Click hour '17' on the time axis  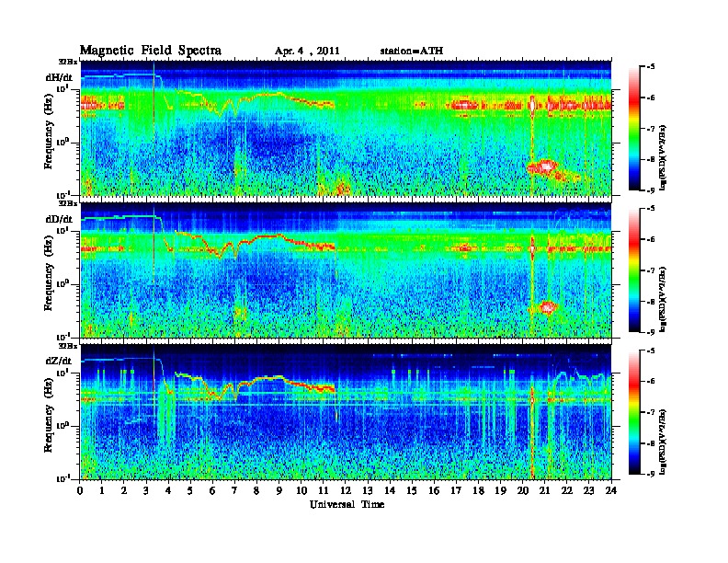[456, 491]
